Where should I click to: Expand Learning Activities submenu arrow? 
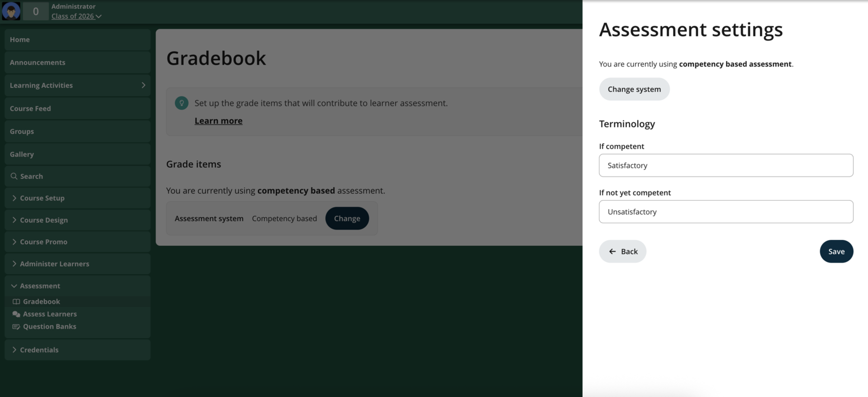pos(143,85)
